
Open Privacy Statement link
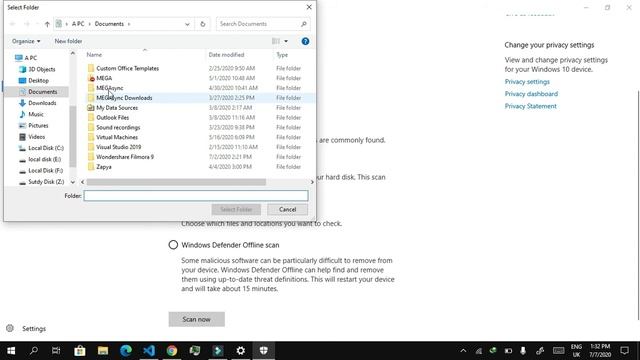530,106
